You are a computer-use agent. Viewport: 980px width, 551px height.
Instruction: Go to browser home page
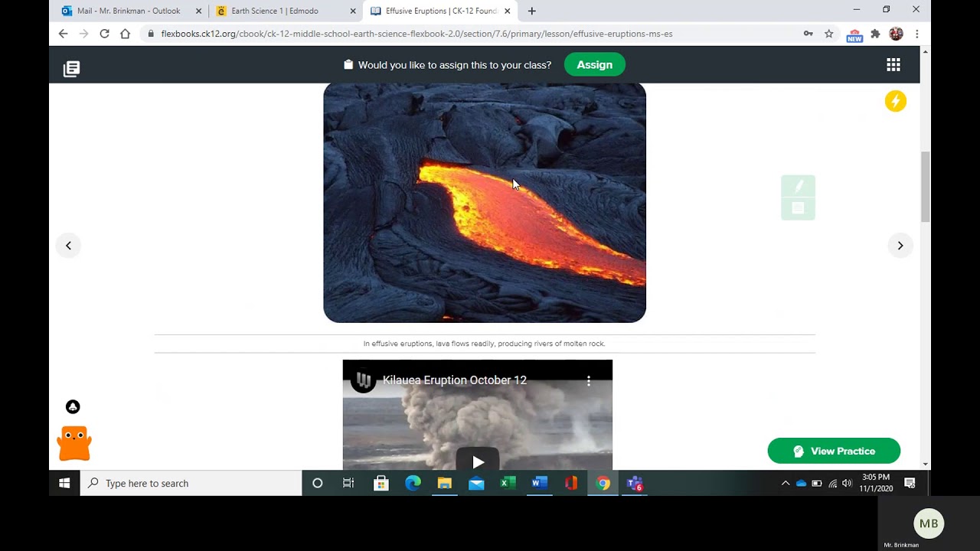pos(125,34)
